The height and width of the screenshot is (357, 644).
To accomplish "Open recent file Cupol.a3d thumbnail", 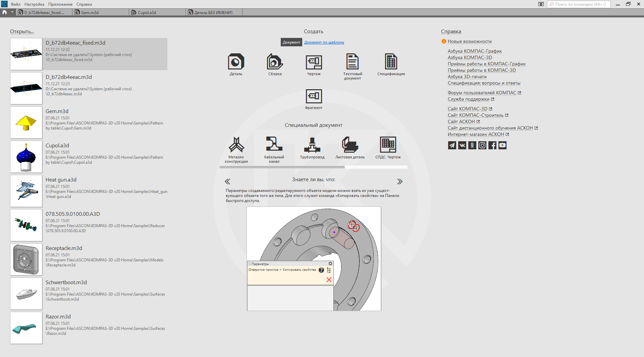I will point(26,157).
